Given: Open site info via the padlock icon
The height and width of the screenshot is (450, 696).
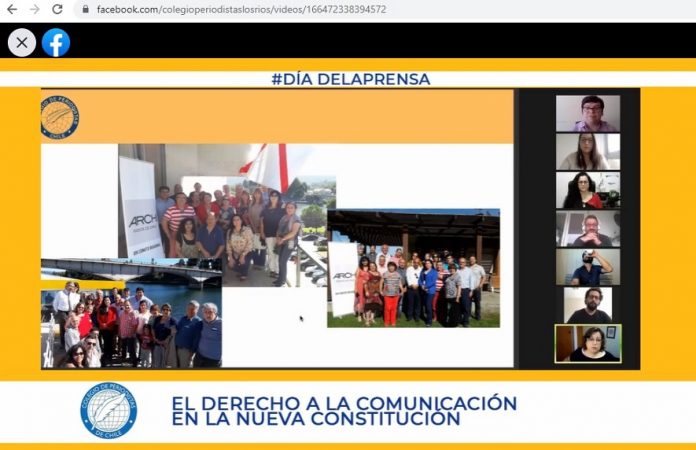Looking at the screenshot, I should point(85,9).
